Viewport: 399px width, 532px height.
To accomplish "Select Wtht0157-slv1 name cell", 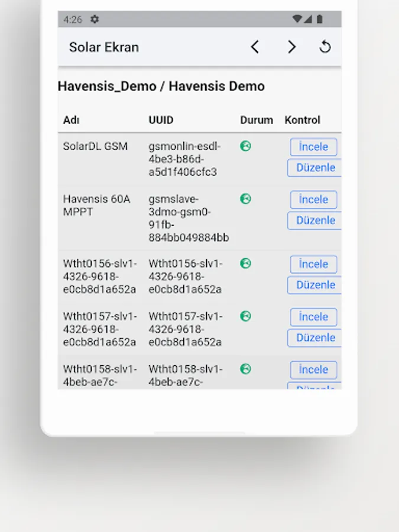I will coord(100,329).
